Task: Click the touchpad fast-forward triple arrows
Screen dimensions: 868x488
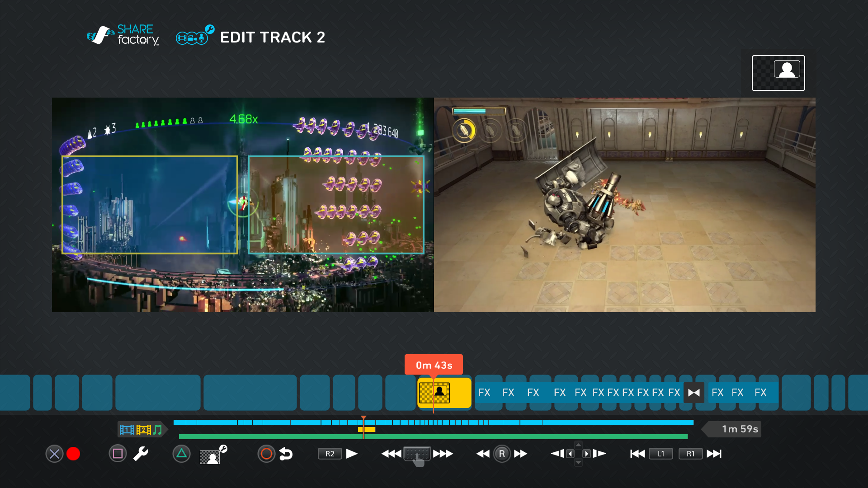Action: (443, 454)
